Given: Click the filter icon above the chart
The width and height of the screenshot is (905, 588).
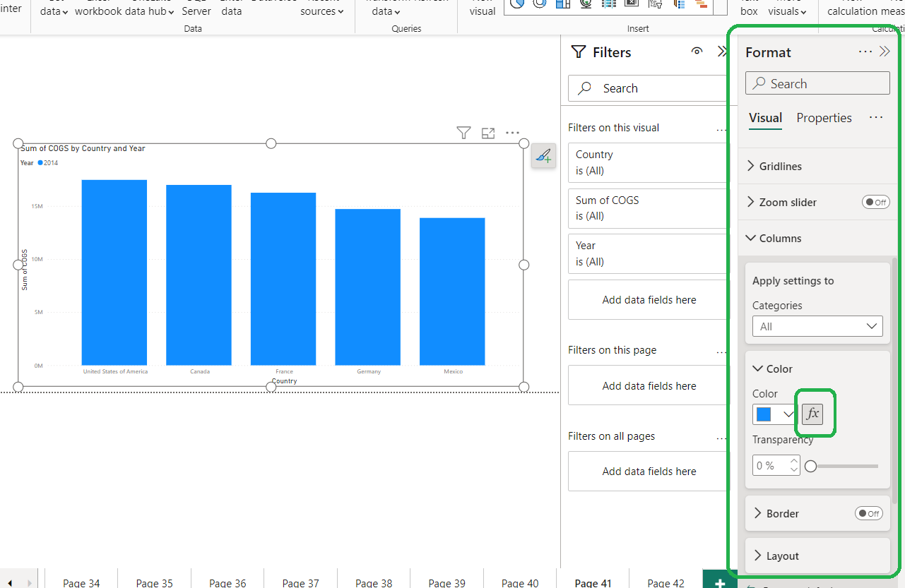Looking at the screenshot, I should pos(463,133).
